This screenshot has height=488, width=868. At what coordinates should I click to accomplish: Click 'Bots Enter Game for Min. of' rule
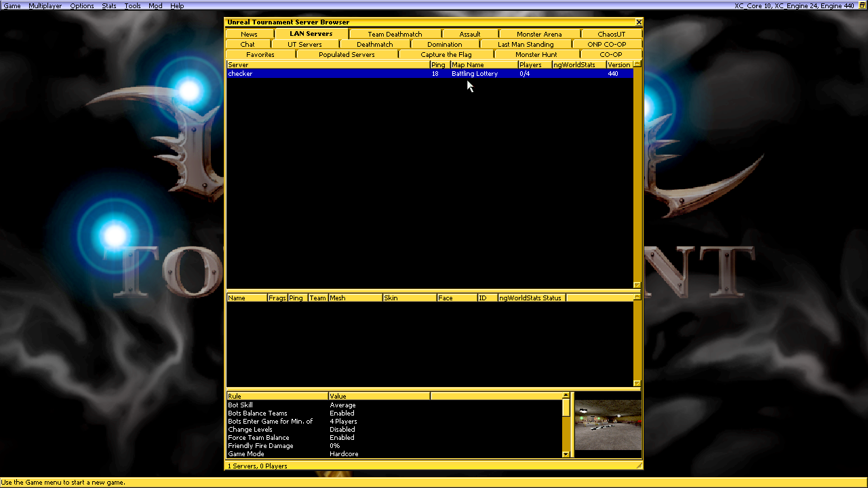394,422
